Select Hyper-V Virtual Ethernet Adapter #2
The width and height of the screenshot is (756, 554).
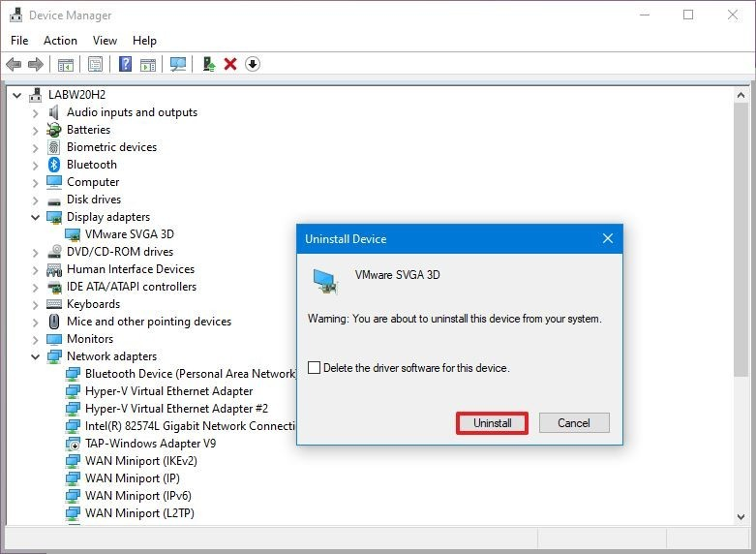pyautogui.click(x=176, y=409)
